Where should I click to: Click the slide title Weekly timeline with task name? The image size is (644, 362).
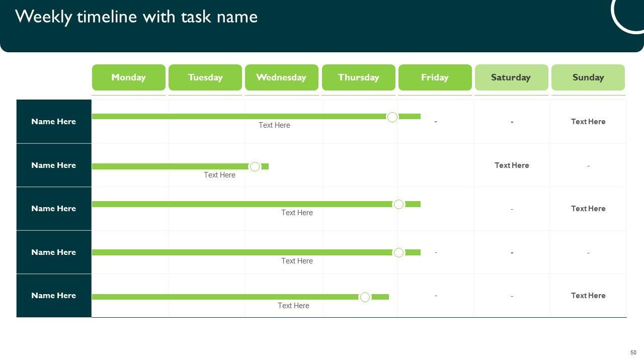136,17
